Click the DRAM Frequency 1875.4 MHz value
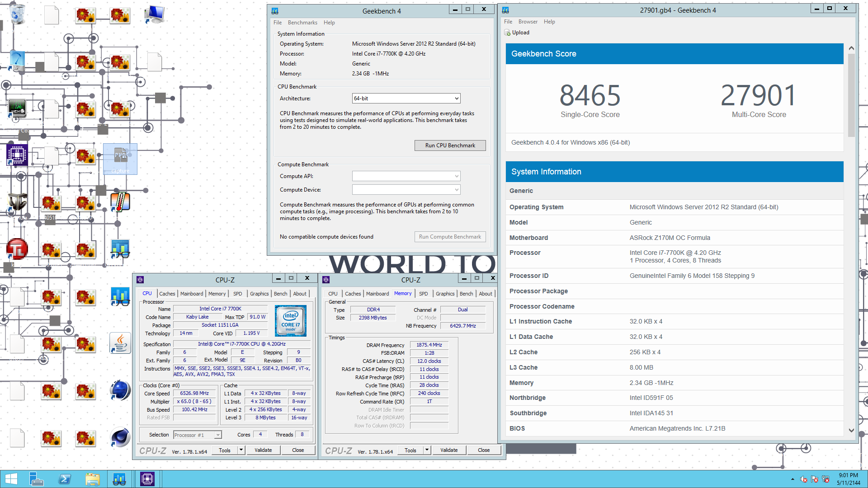This screenshot has height=488, width=868. tap(429, 345)
